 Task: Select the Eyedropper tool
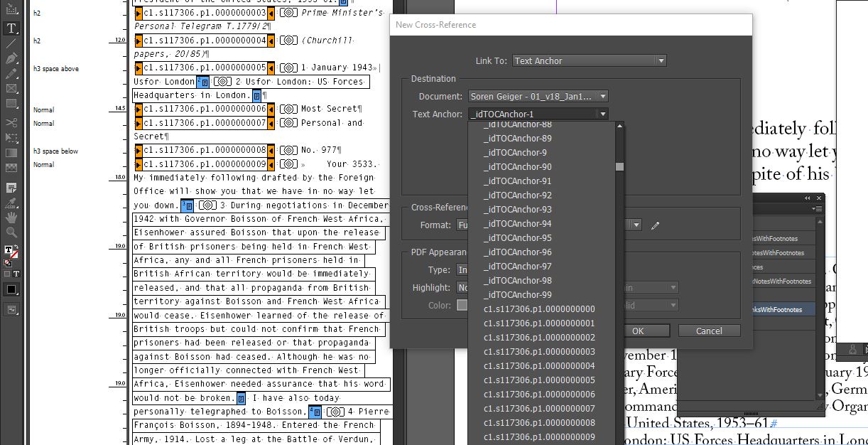[x=11, y=203]
